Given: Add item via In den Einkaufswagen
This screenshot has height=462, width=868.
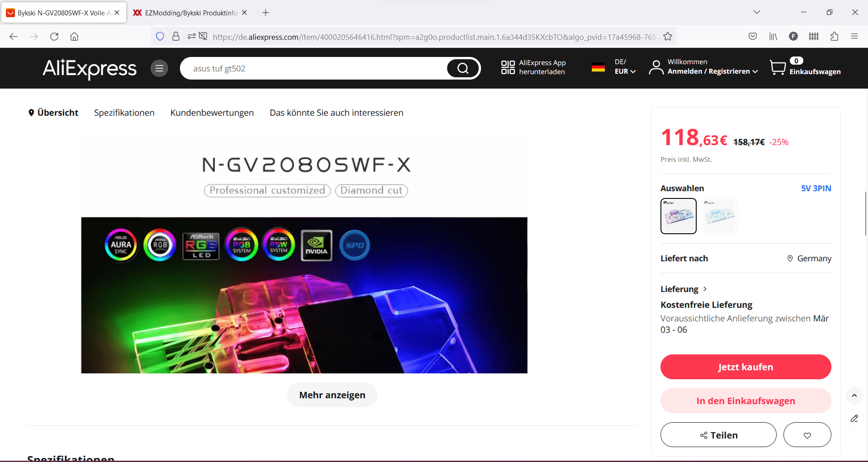Looking at the screenshot, I should point(746,401).
